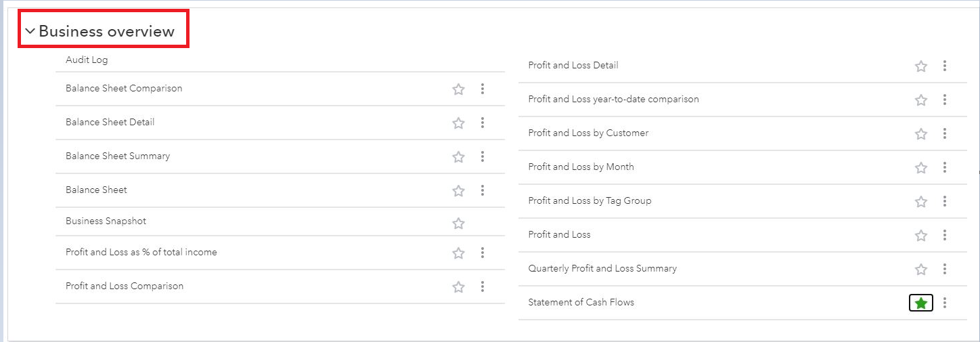Open Profit and Loss by Tag Group report
This screenshot has height=342, width=980.
(589, 200)
